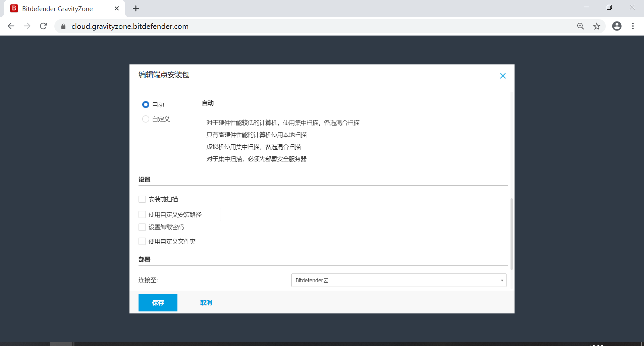Click the Bitdefender B favicon on the tab
644x346 pixels.
click(x=14, y=8)
